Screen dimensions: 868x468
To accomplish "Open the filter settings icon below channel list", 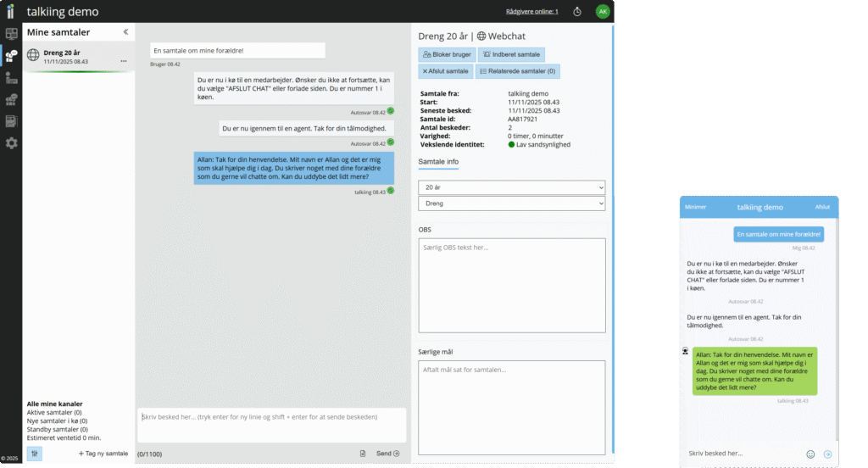I will click(35, 454).
